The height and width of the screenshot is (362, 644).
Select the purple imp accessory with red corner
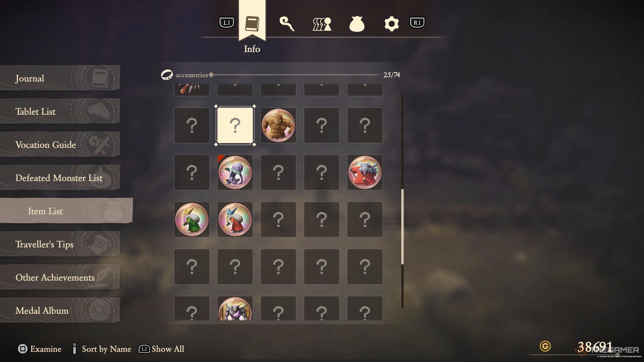click(x=235, y=172)
